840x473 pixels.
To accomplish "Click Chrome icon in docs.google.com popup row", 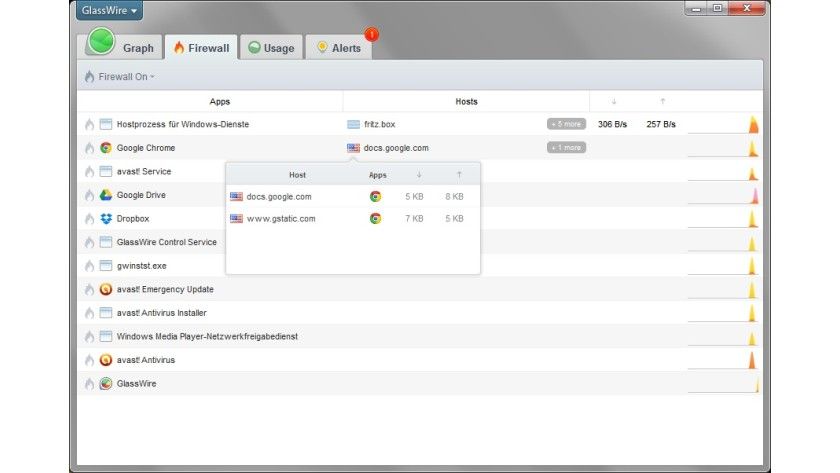I will pyautogui.click(x=376, y=197).
